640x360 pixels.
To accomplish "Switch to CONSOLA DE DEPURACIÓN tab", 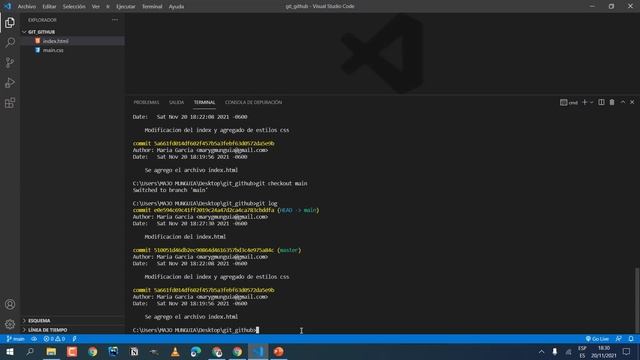I will coord(253,102).
